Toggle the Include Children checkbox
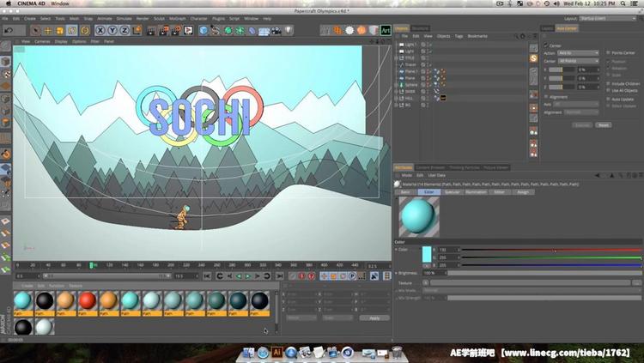This screenshot has height=363, width=644. [x=608, y=84]
